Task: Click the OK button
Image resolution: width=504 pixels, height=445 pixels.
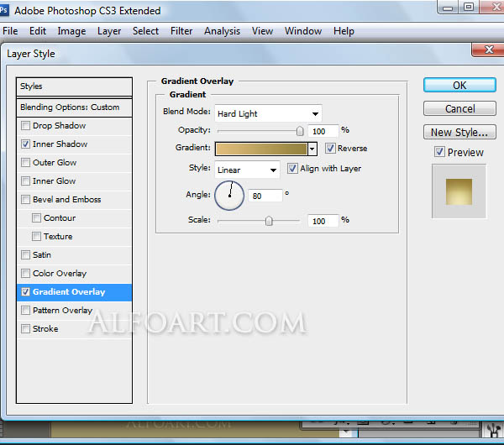Action: point(459,85)
